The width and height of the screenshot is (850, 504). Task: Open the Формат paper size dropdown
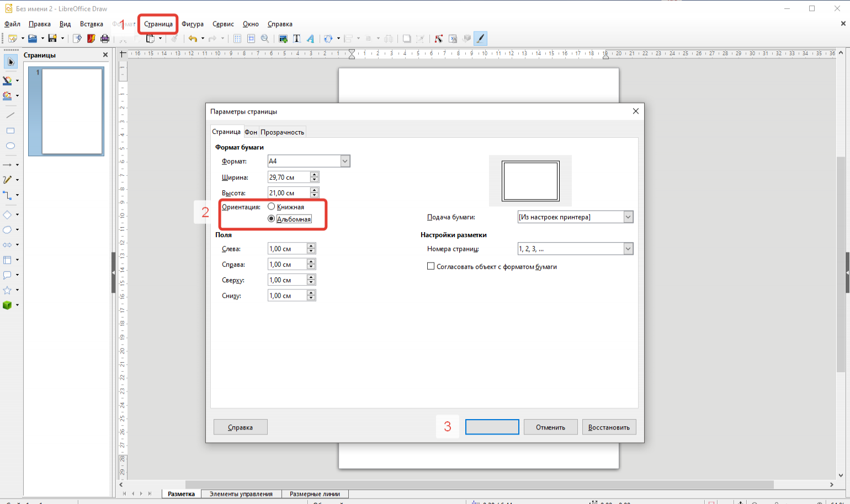(345, 161)
